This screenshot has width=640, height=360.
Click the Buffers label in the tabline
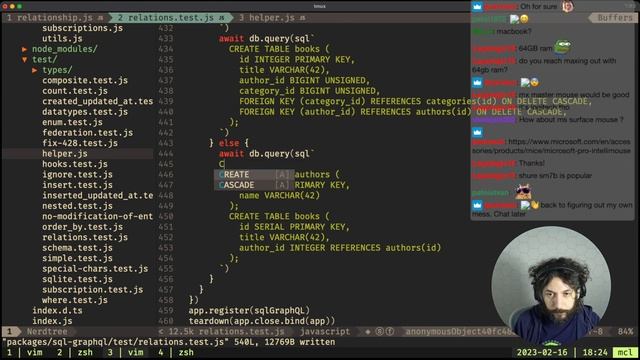click(x=615, y=18)
